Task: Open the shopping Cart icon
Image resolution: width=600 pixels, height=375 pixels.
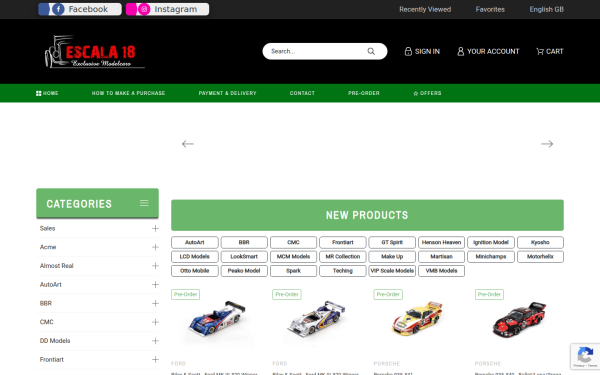Action: point(540,51)
